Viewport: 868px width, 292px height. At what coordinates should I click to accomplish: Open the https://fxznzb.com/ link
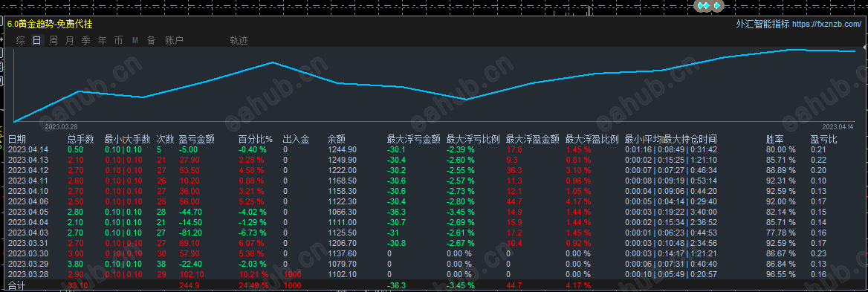pos(827,25)
